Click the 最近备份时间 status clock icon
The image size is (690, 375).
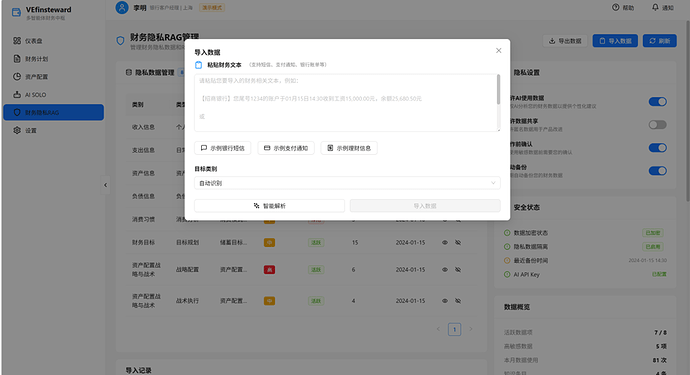(507, 261)
